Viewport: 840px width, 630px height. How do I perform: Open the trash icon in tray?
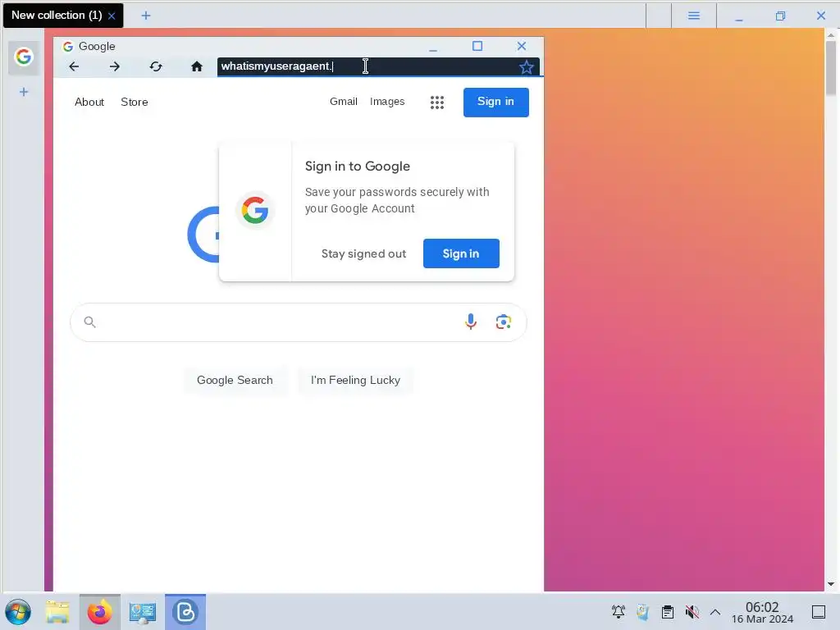(x=643, y=612)
